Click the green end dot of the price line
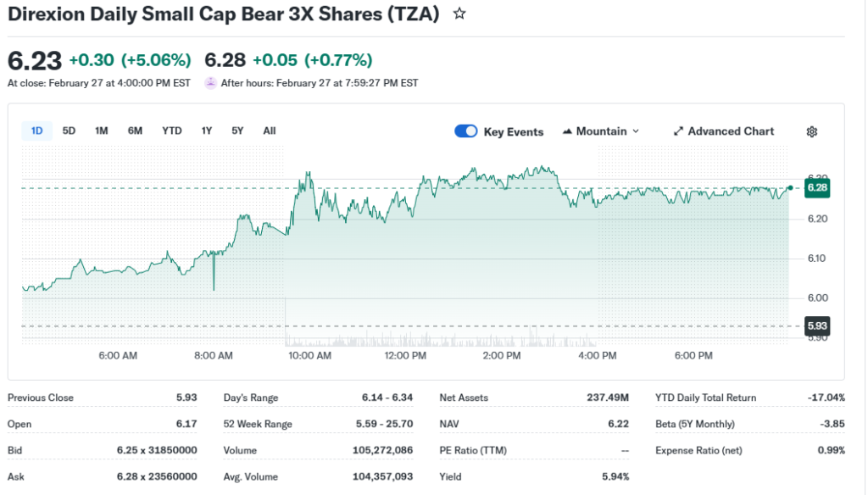The image size is (868, 495). point(790,187)
